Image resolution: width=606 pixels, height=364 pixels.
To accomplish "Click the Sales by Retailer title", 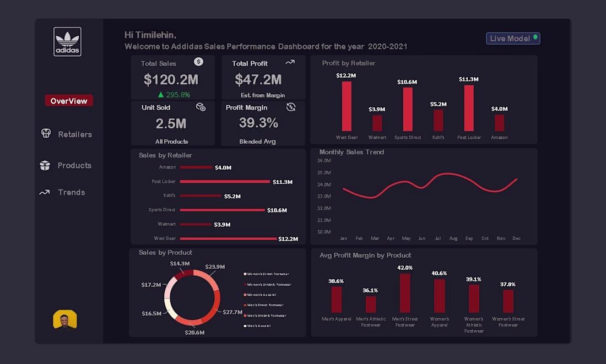I will click(x=165, y=155).
